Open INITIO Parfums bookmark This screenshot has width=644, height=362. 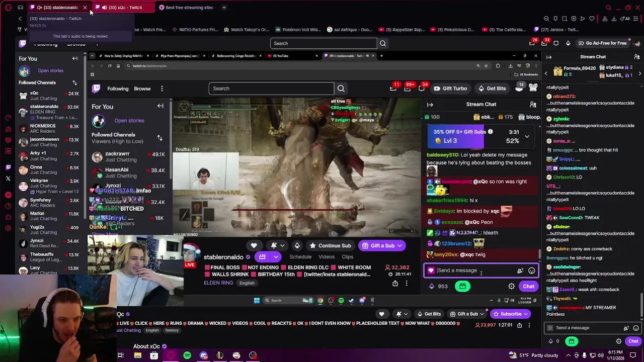[x=195, y=30]
